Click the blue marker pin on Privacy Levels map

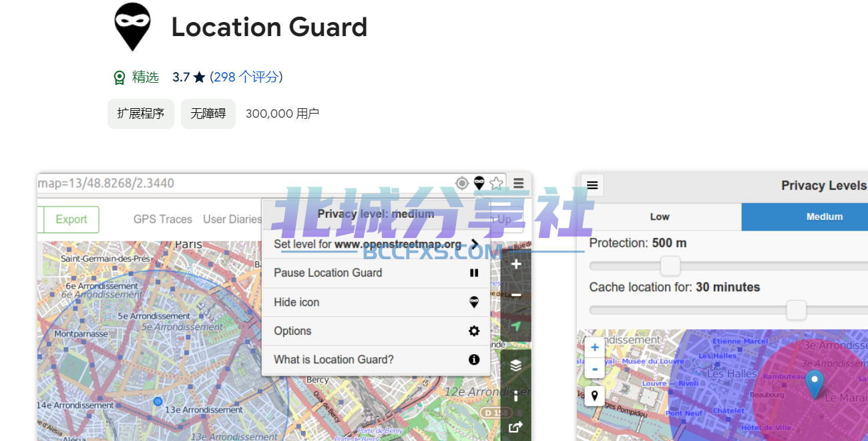[x=814, y=384]
